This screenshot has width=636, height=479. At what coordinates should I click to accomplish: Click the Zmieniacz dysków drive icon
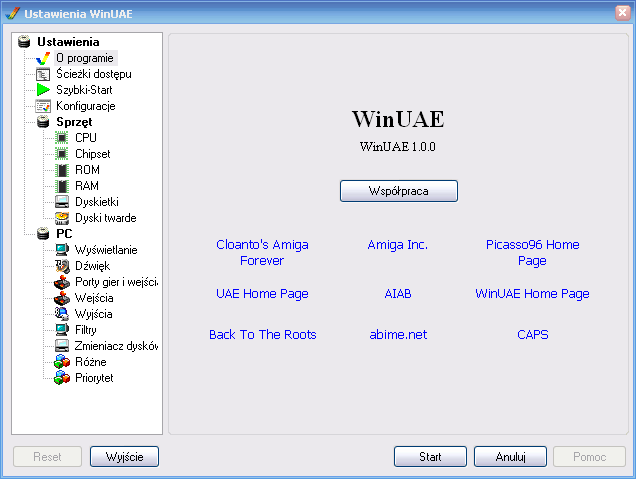(62, 346)
